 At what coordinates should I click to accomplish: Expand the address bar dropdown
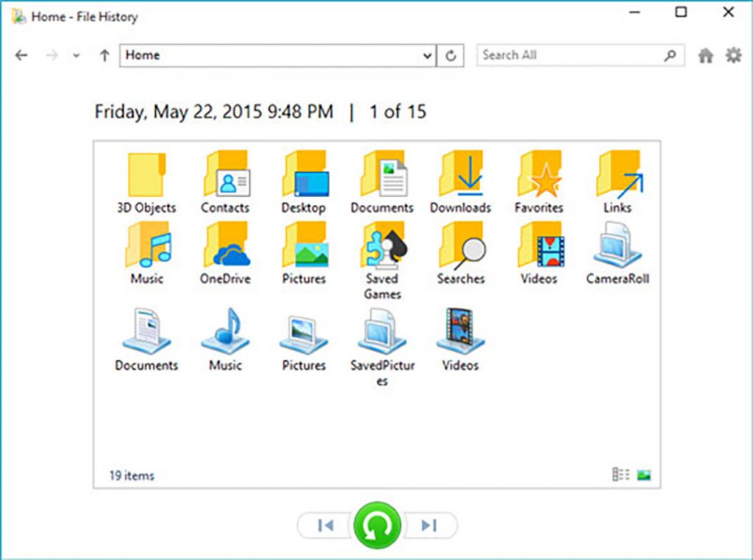[427, 55]
